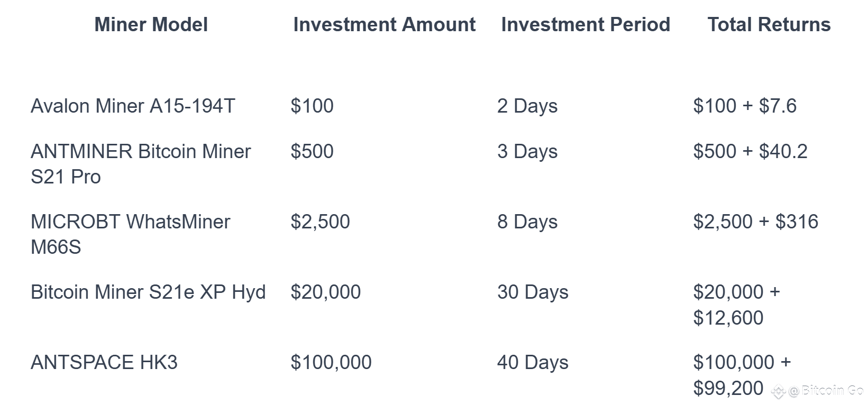Click the 40 Days investment period
Viewport: 868px width, 405px height.
pyautogui.click(x=532, y=363)
